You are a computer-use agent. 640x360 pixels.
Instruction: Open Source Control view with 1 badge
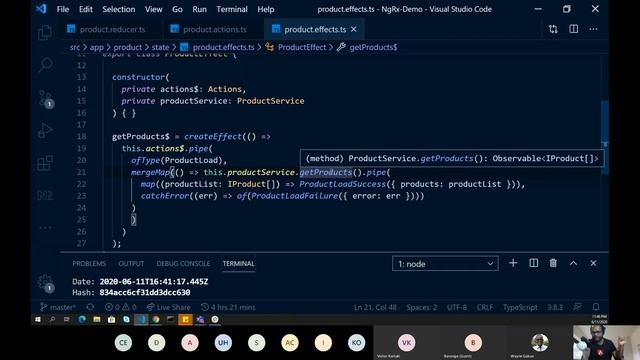pyautogui.click(x=45, y=98)
